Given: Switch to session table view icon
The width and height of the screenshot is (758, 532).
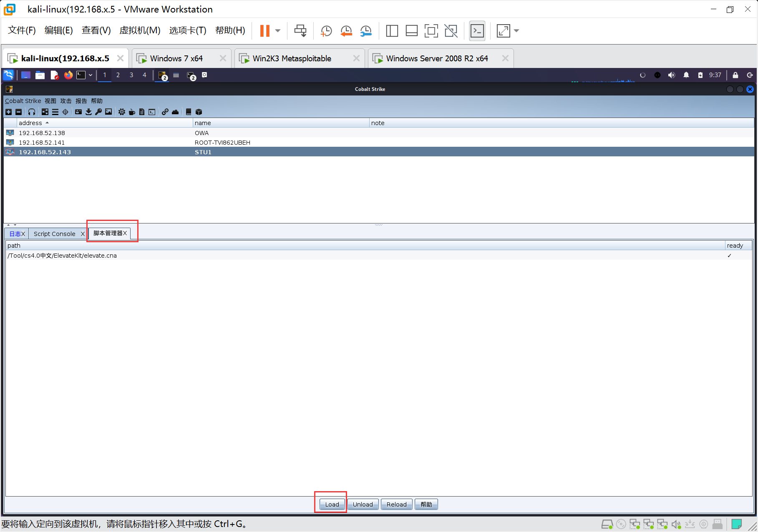Looking at the screenshot, I should coord(55,112).
